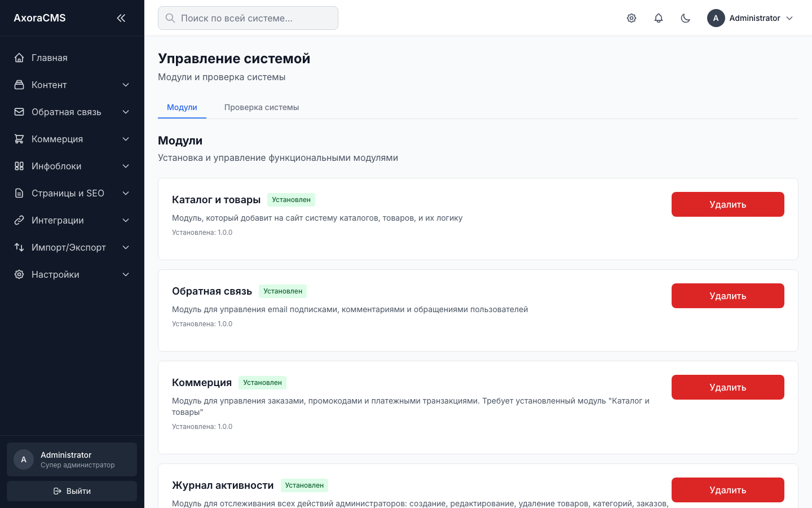Expand the Обратная связь sidebar chevron
The image size is (812, 508).
point(126,112)
